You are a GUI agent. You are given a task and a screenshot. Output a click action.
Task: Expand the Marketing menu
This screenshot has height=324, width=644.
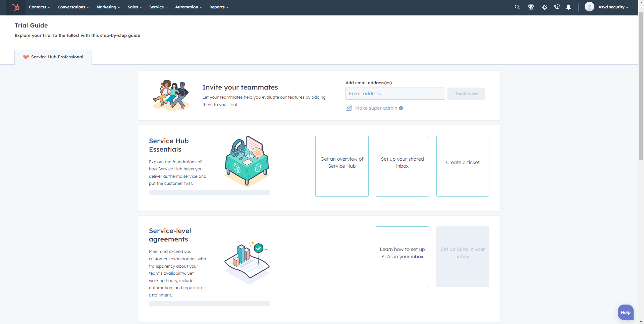108,7
